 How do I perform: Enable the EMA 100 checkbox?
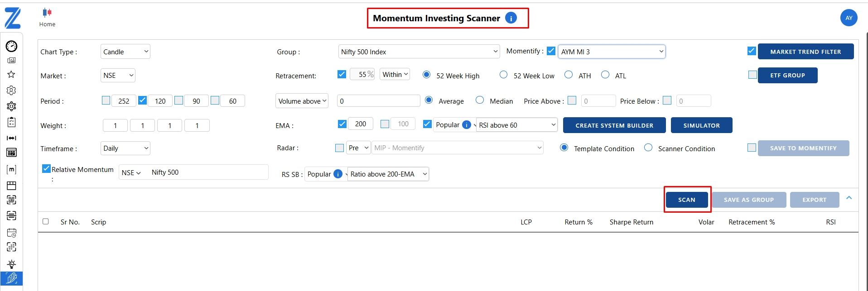pos(385,124)
